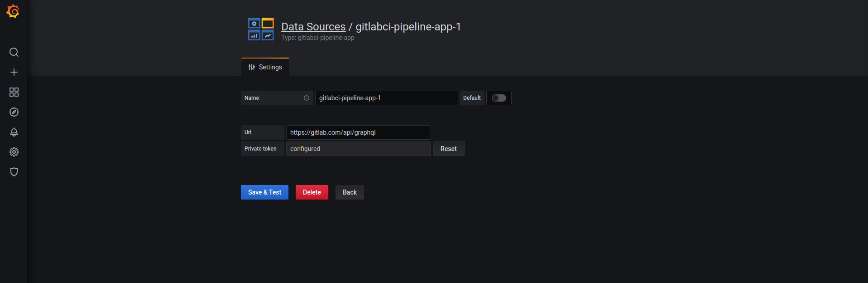The width and height of the screenshot is (868, 283).
Task: Click the 'Type: gitlabci-pipeline-app' text
Action: click(x=318, y=38)
